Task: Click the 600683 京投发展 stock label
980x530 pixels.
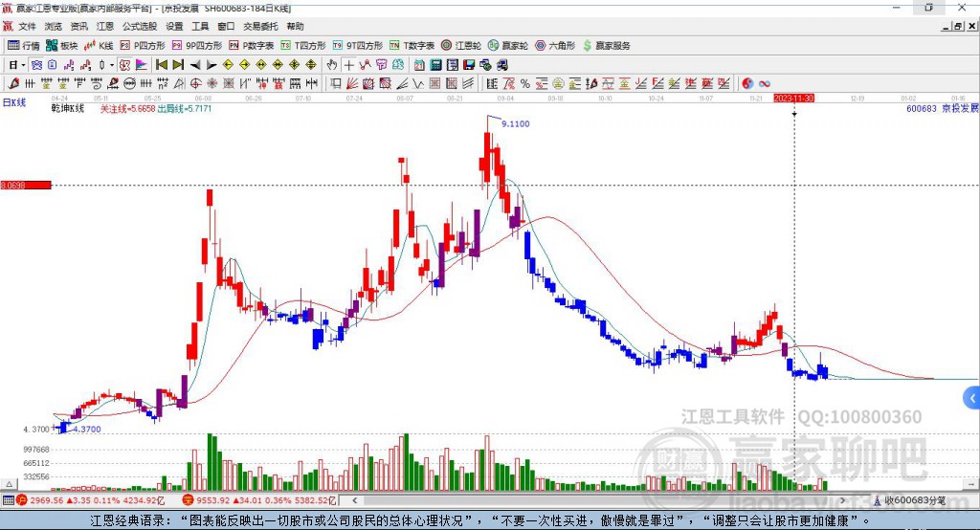Action: pyautogui.click(x=943, y=108)
